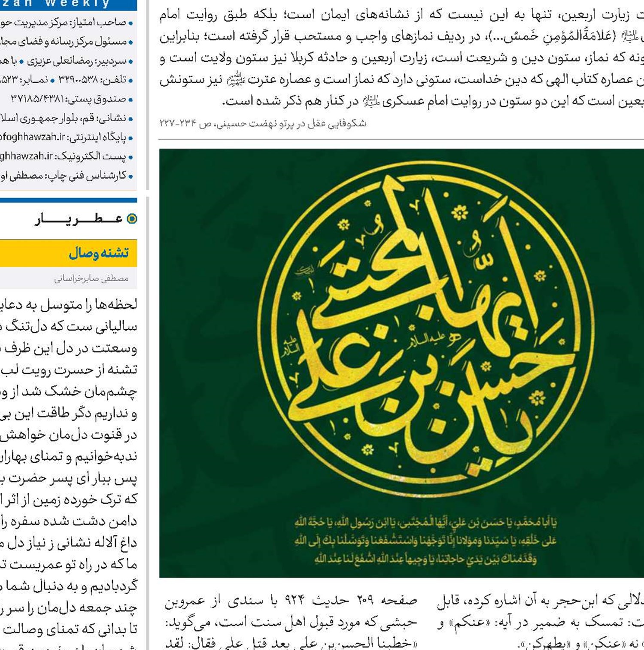
Task: Select the poem line starting "گردبادیم و به دنبال"
Action: pyautogui.click(x=69, y=586)
